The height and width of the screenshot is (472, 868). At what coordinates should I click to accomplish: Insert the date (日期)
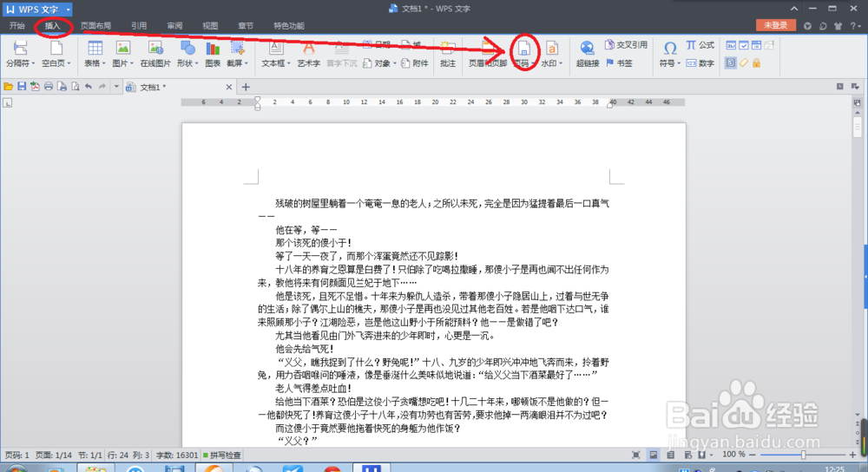point(377,44)
